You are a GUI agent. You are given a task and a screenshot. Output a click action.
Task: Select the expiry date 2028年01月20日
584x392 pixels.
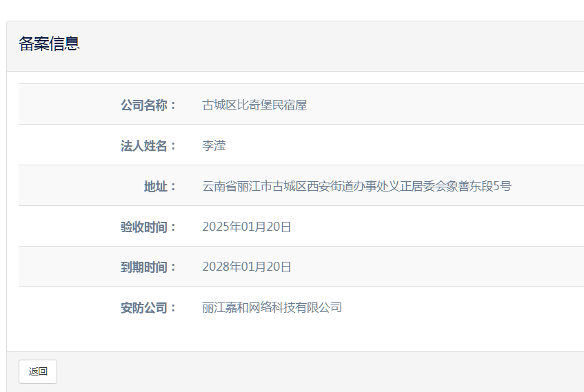point(247,267)
